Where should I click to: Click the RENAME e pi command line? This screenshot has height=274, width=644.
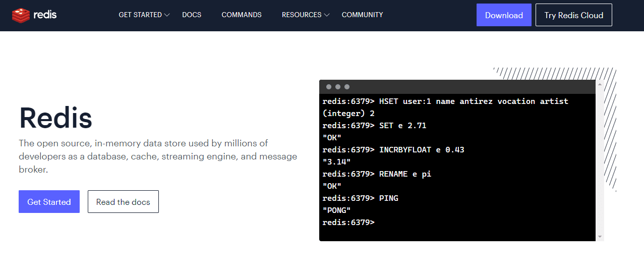tap(377, 174)
